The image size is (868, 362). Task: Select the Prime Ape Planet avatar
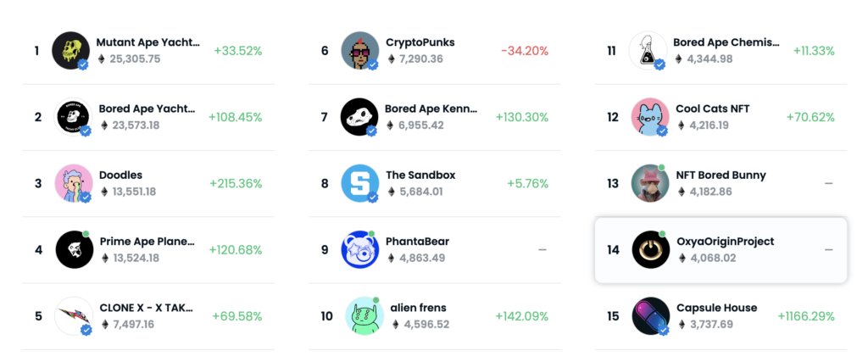75,249
